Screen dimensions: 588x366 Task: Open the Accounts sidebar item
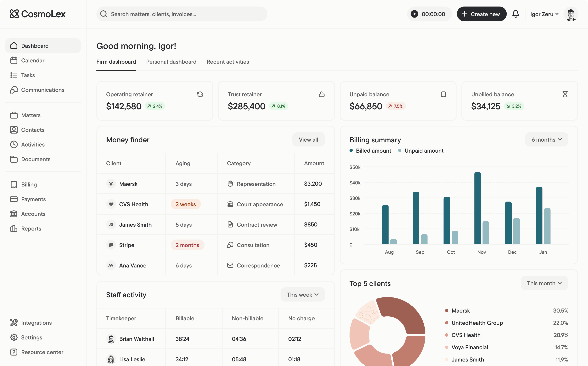pyautogui.click(x=33, y=214)
